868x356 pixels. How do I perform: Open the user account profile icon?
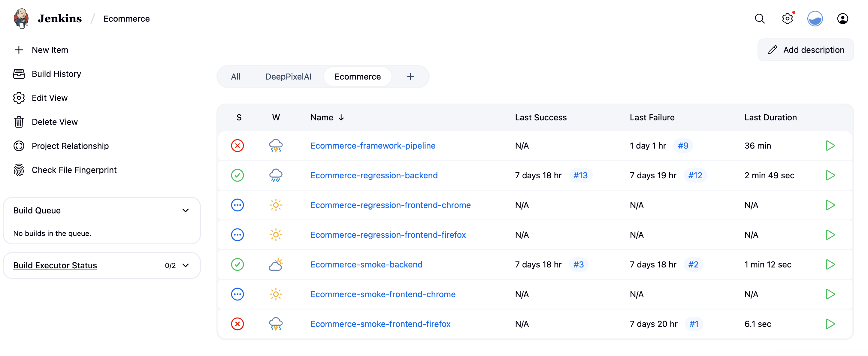tap(843, 19)
